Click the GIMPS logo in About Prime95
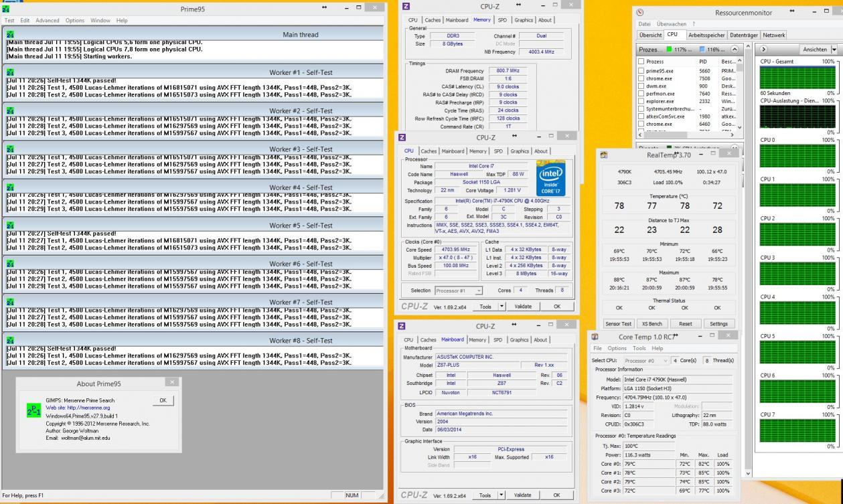The height and width of the screenshot is (504, 843). (33, 411)
